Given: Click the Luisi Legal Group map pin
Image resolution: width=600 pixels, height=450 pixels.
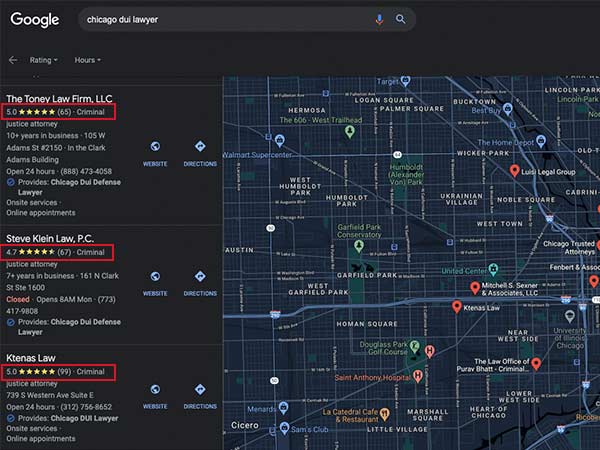Looking at the screenshot, I should tap(515, 171).
